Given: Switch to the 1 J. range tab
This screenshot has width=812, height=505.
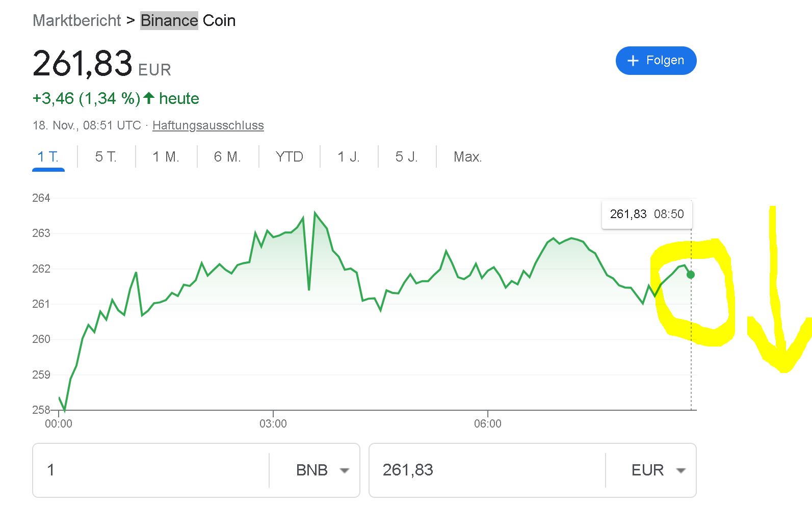Looking at the screenshot, I should tap(349, 157).
